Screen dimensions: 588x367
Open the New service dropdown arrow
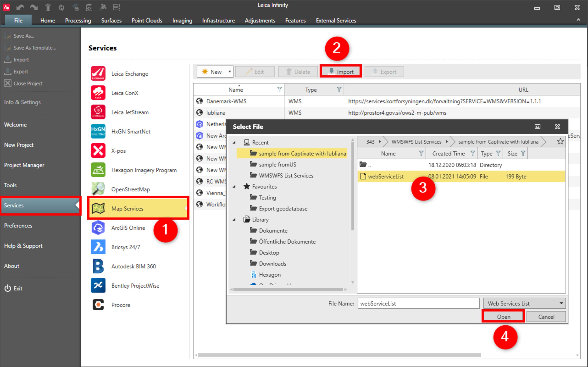pos(230,72)
